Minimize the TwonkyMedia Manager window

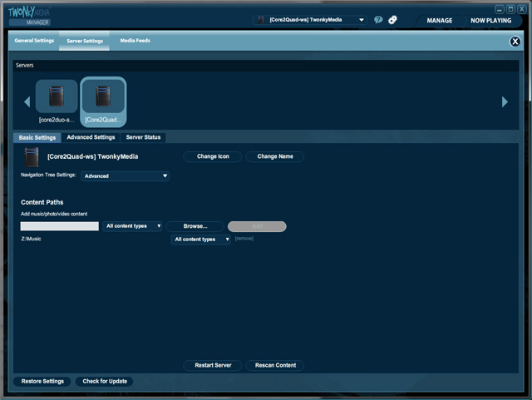[x=500, y=9]
